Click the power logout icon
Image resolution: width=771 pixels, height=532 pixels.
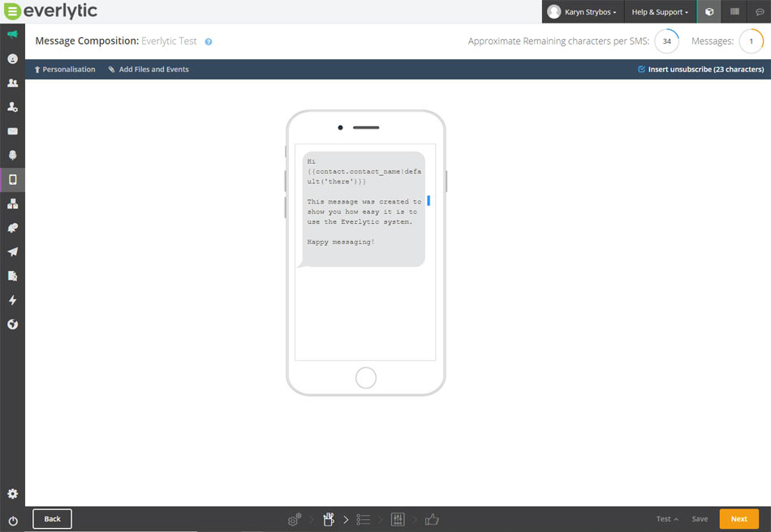(12, 521)
